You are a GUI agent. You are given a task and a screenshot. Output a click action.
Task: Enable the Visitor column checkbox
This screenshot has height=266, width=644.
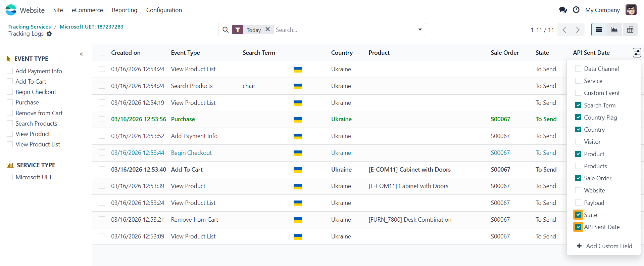click(578, 142)
